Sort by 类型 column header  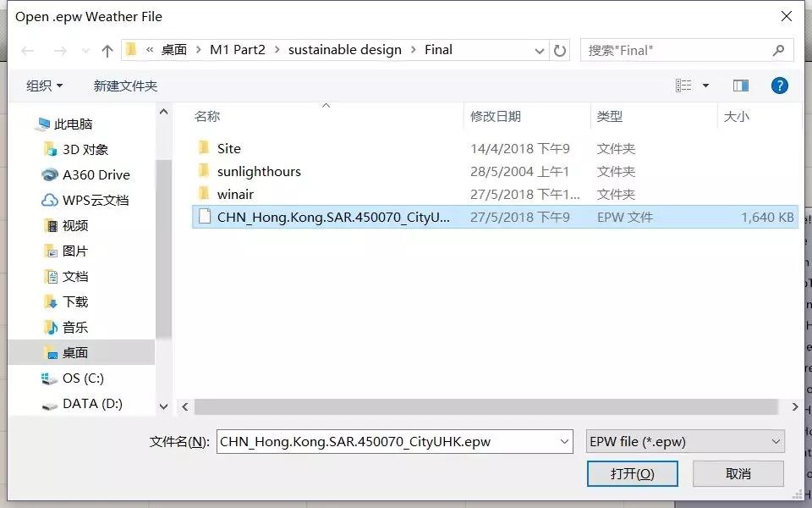(610, 116)
